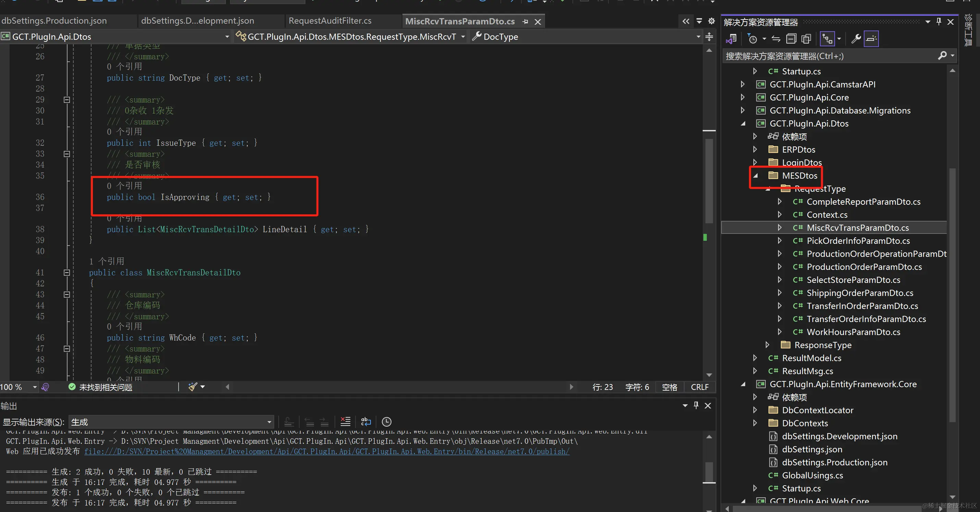Click the code cleanup broom icon

[x=193, y=387]
